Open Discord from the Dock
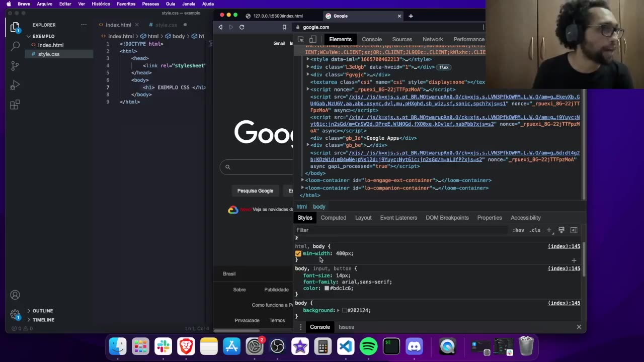The image size is (644, 362). click(x=414, y=346)
